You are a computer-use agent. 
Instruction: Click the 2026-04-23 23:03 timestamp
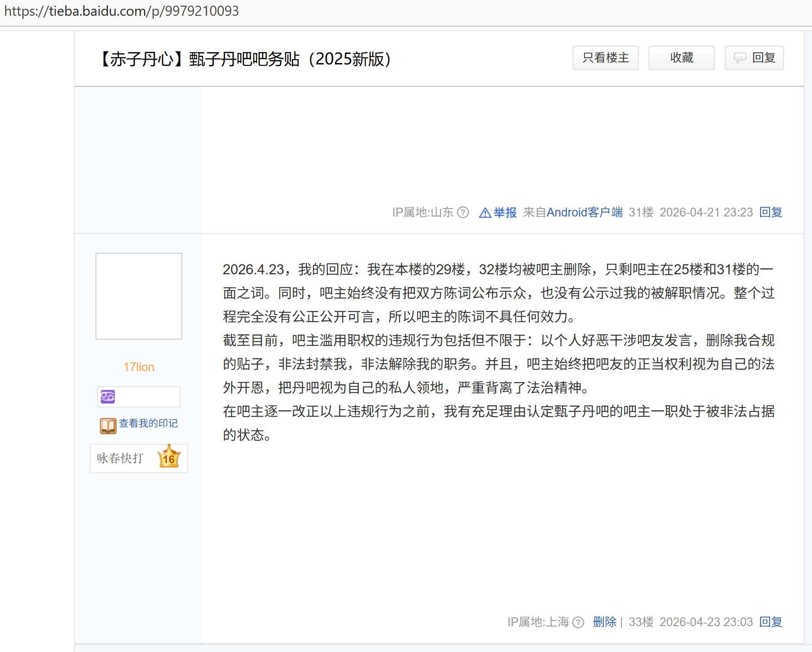pos(706,622)
